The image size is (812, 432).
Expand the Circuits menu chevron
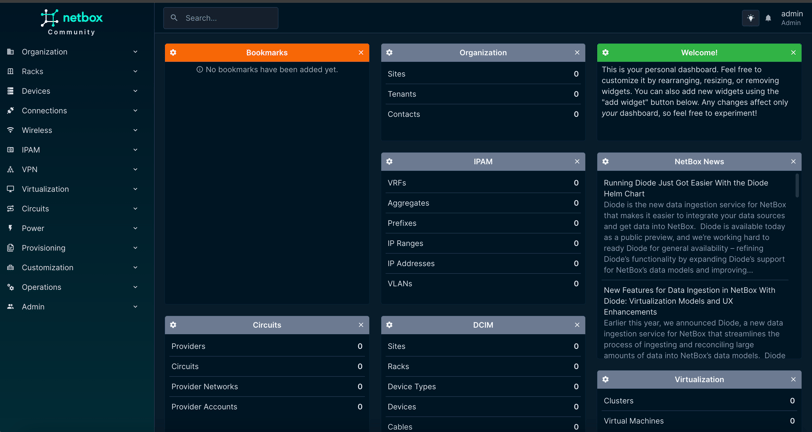click(x=135, y=209)
